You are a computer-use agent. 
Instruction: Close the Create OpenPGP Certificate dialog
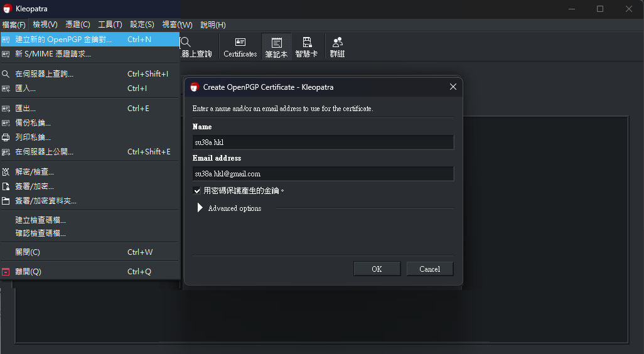[453, 87]
